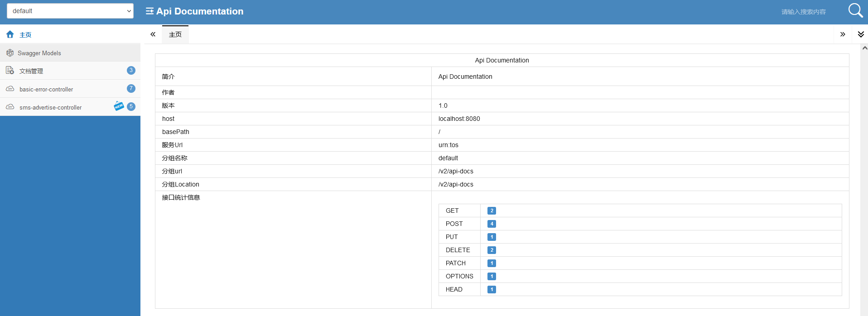The height and width of the screenshot is (316, 868).
Task: Click the PUT count badge 1
Action: [492, 237]
